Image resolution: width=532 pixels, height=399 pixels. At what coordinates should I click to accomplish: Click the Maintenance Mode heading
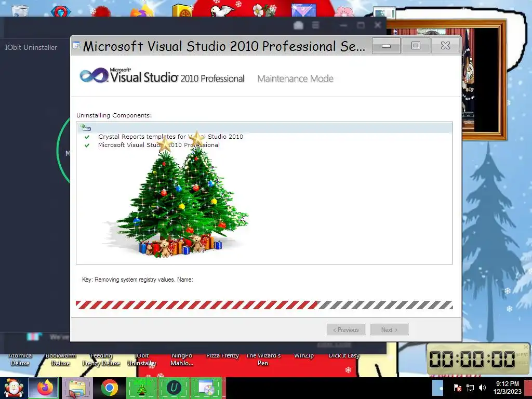(x=295, y=79)
